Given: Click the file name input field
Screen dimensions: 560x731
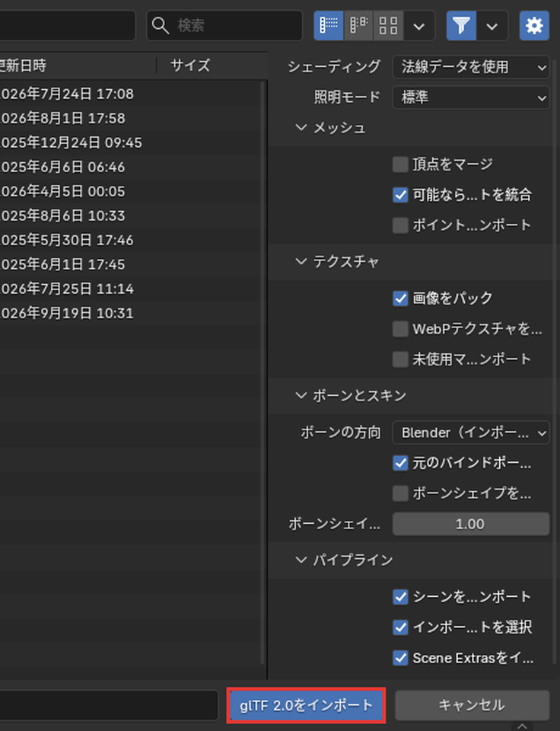Looking at the screenshot, I should [x=109, y=705].
